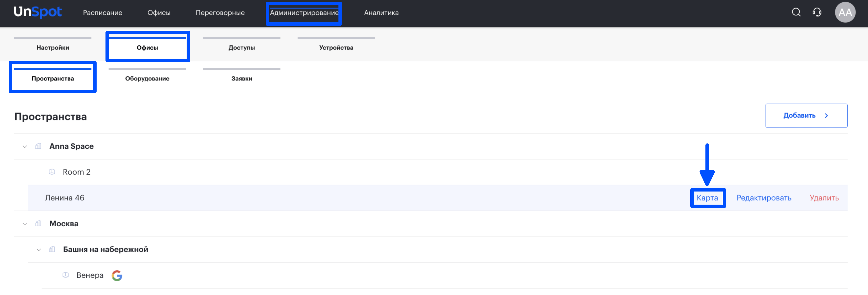868x295 pixels.
Task: Open the Расписание menu item
Action: point(102,13)
